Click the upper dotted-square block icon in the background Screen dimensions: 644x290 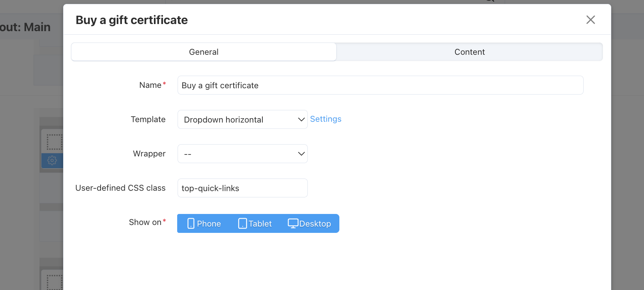54,142
